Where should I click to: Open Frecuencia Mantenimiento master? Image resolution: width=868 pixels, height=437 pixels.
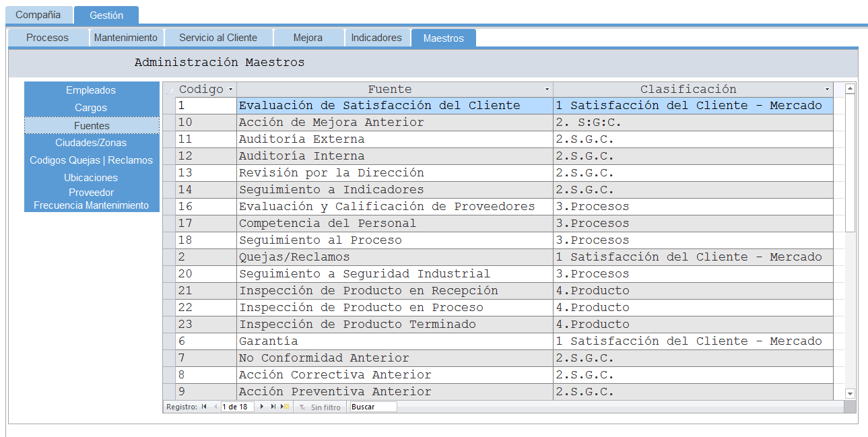(x=91, y=205)
